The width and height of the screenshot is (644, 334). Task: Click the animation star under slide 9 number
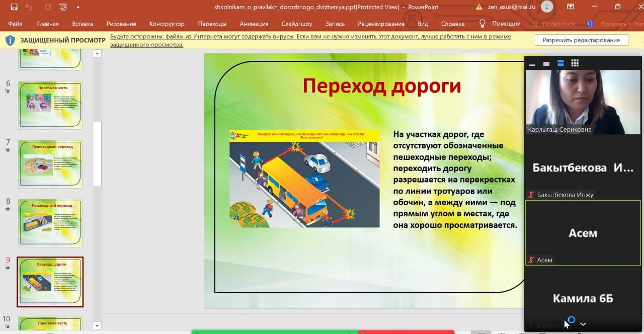pyautogui.click(x=7, y=268)
